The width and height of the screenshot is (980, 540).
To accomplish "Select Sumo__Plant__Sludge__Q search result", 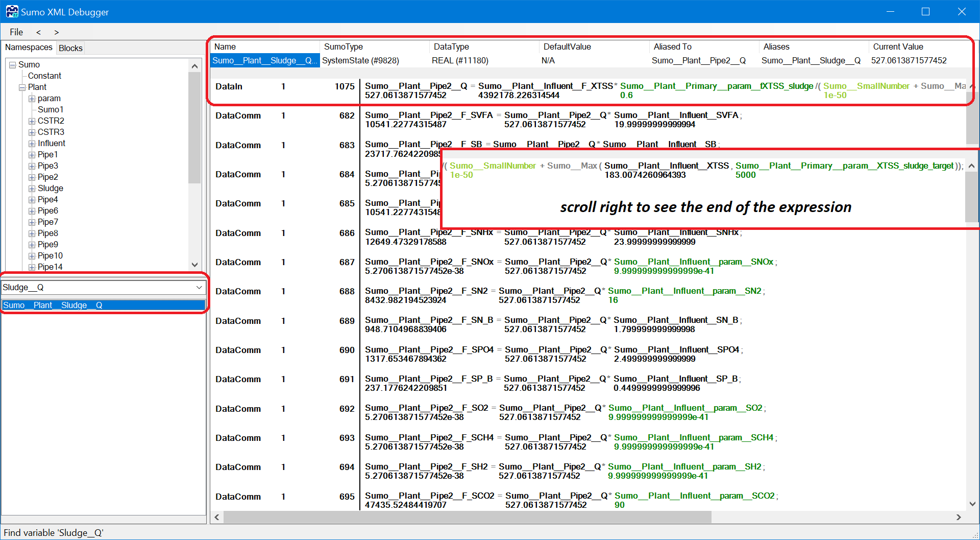I will (53, 305).
